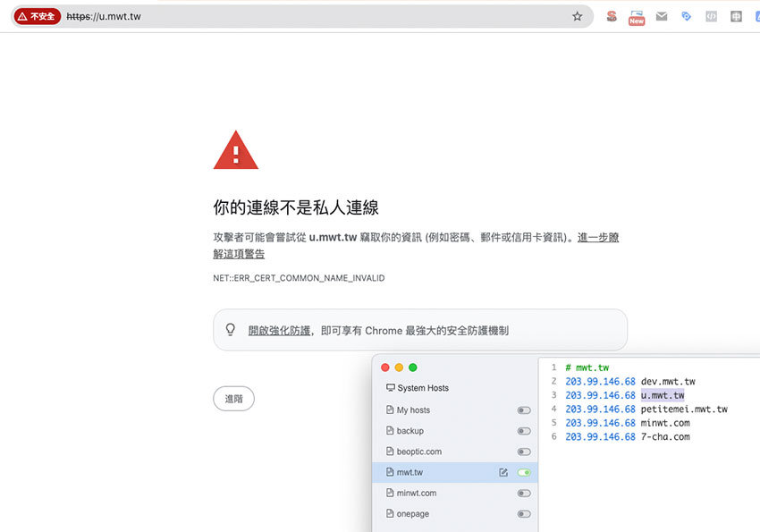Click the IP address on editor line 6
Viewport: 760px width, 532px height.
(600, 437)
